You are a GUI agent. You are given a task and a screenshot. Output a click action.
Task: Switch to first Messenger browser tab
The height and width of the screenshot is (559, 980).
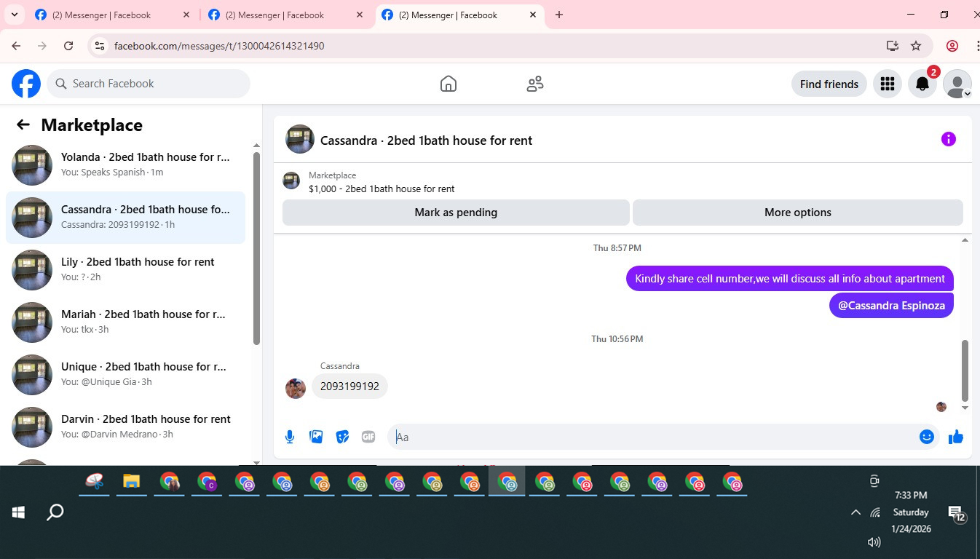pyautogui.click(x=111, y=15)
